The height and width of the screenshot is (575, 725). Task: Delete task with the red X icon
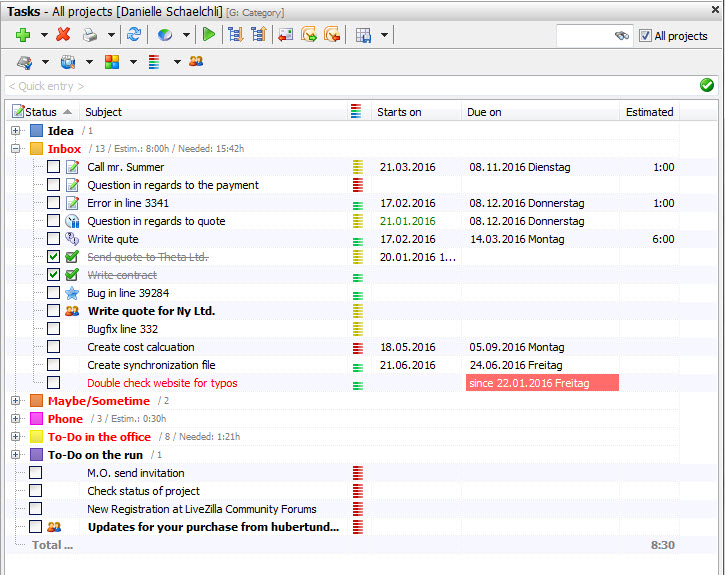63,35
